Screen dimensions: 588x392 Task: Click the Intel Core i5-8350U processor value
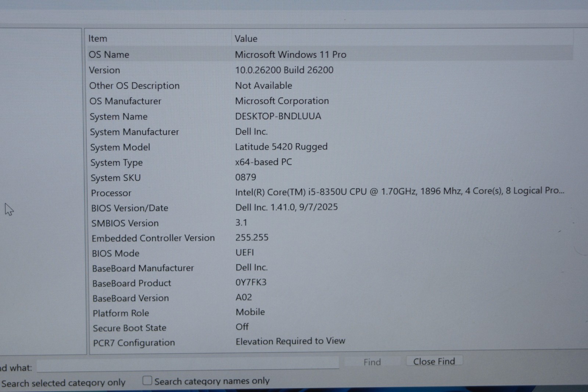coord(400,191)
